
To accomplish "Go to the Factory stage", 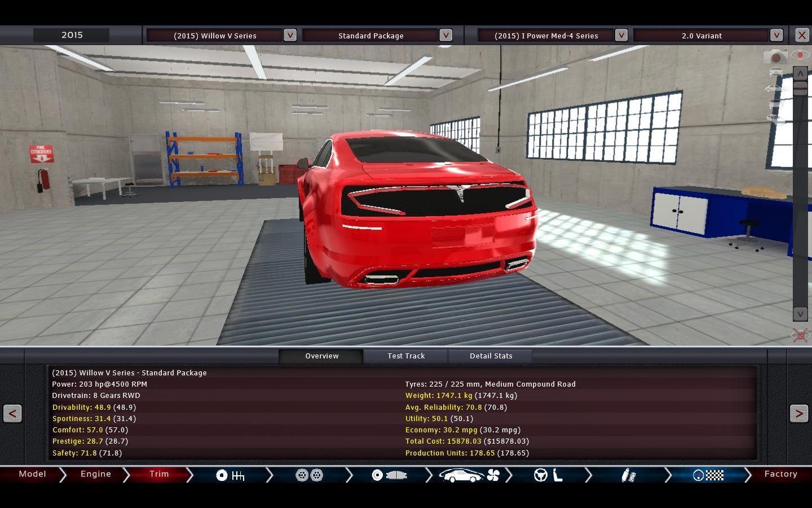I will [x=780, y=474].
